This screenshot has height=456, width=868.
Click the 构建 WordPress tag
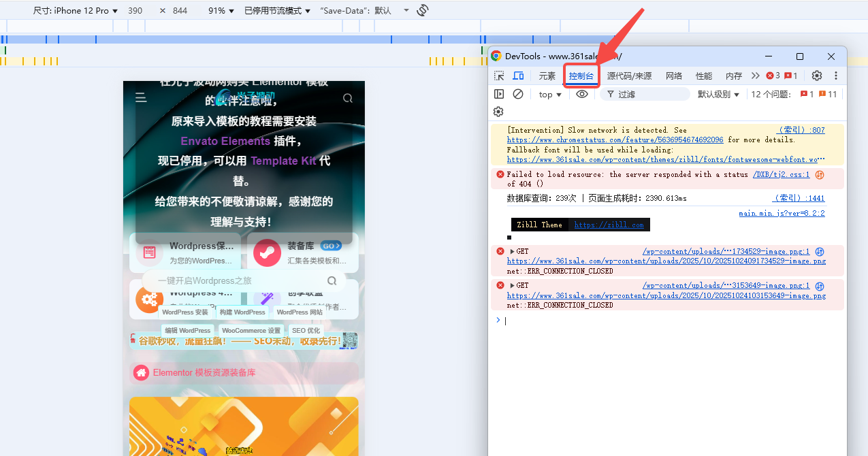point(242,312)
